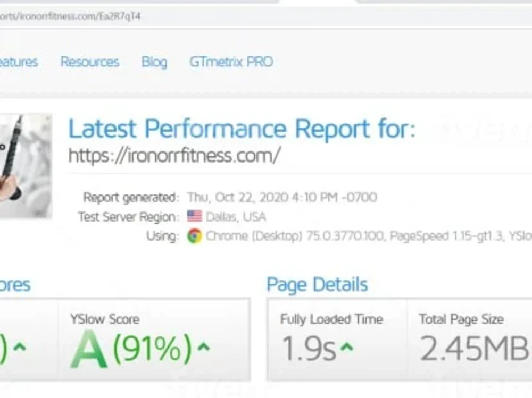Open the Blog link
Image resolution: width=532 pixels, height=398 pixels.
click(x=154, y=62)
